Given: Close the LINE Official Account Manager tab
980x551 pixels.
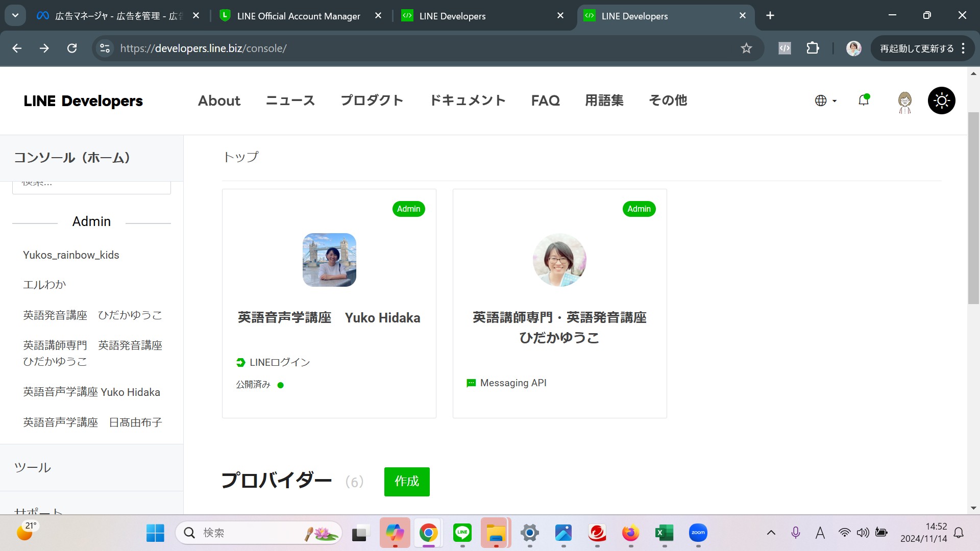Looking at the screenshot, I should pos(378,15).
